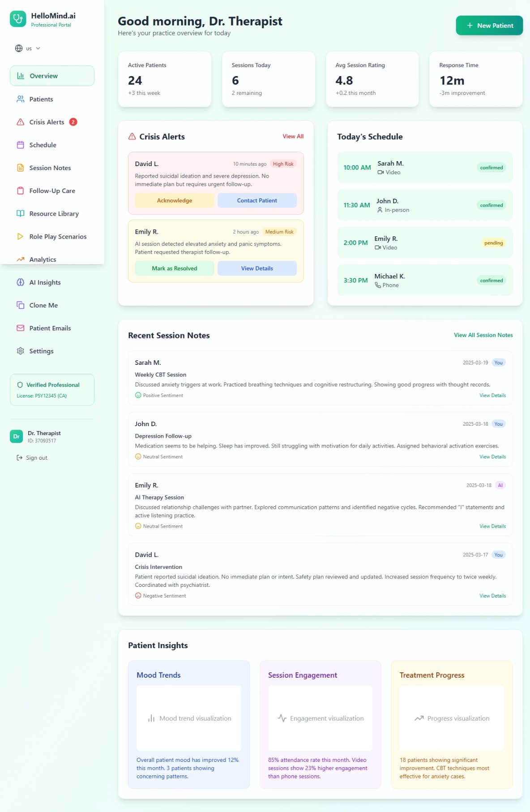This screenshot has width=530, height=812.
Task: Click the Sessions Today stat card
Action: 269,79
